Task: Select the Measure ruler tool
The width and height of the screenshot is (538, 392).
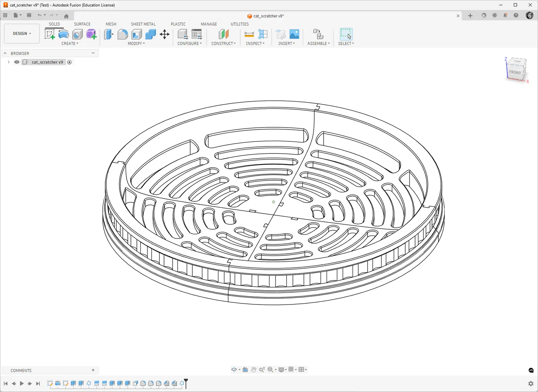Action: coord(249,34)
